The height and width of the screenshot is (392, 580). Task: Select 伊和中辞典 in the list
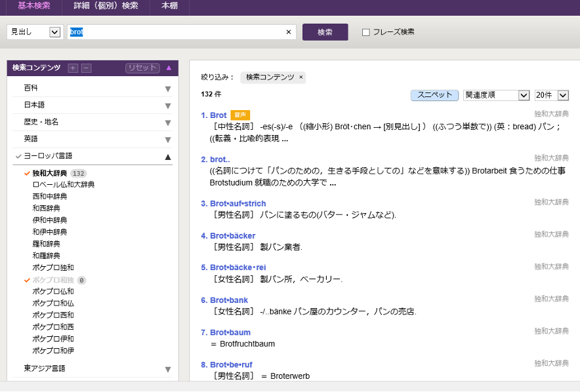(50, 220)
